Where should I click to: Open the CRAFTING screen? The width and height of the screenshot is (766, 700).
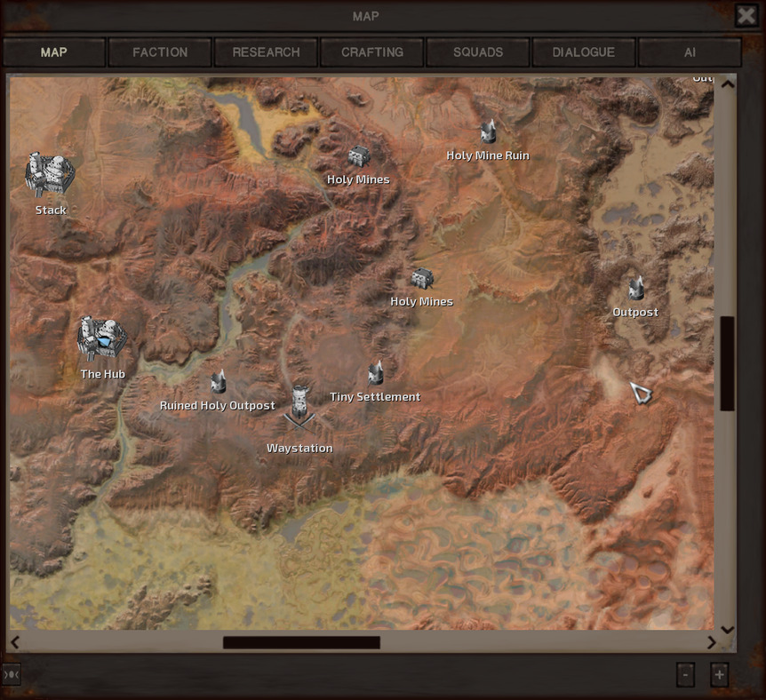(371, 52)
